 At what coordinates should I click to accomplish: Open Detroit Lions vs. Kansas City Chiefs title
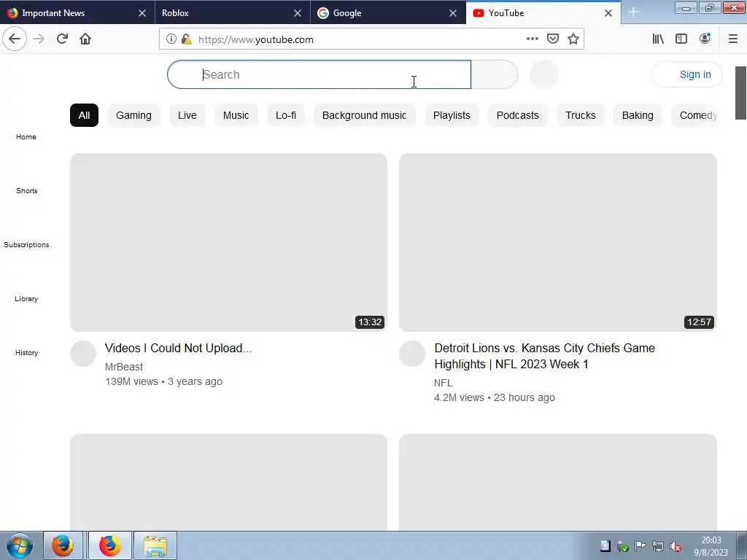(x=544, y=356)
